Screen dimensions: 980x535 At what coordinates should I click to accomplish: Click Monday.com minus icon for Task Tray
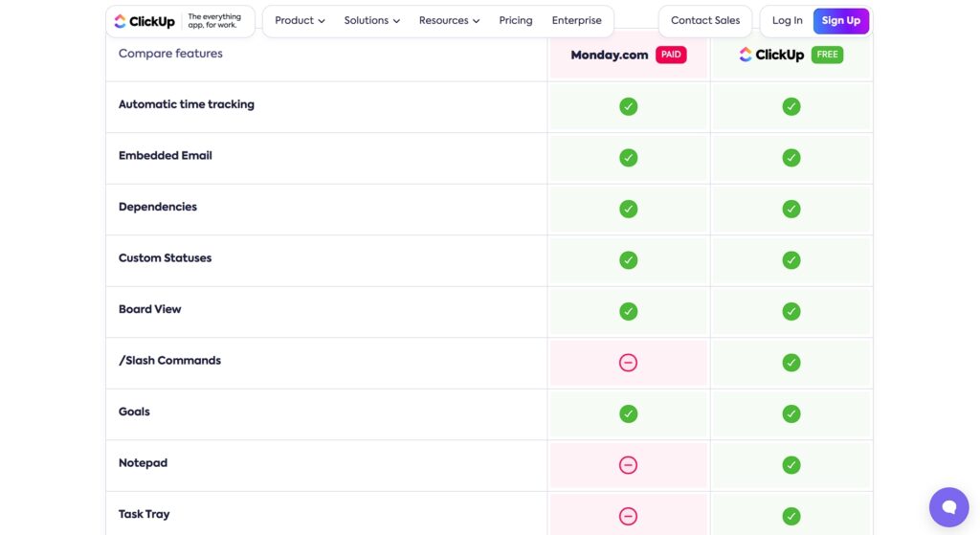(x=628, y=517)
